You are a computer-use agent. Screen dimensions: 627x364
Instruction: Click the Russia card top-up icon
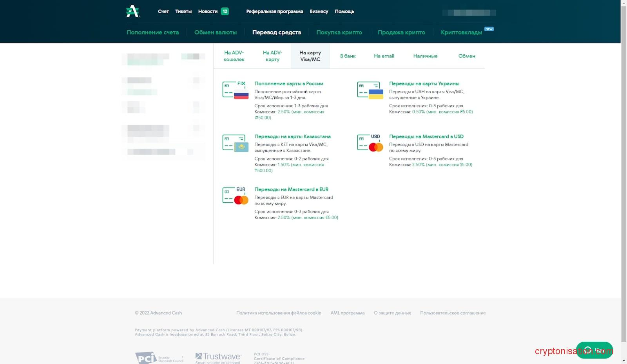point(236,90)
